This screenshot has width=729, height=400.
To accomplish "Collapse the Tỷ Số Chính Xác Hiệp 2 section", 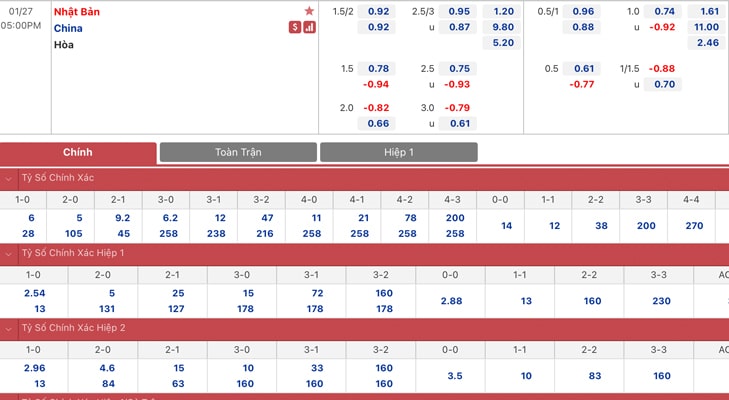I will click(8, 329).
